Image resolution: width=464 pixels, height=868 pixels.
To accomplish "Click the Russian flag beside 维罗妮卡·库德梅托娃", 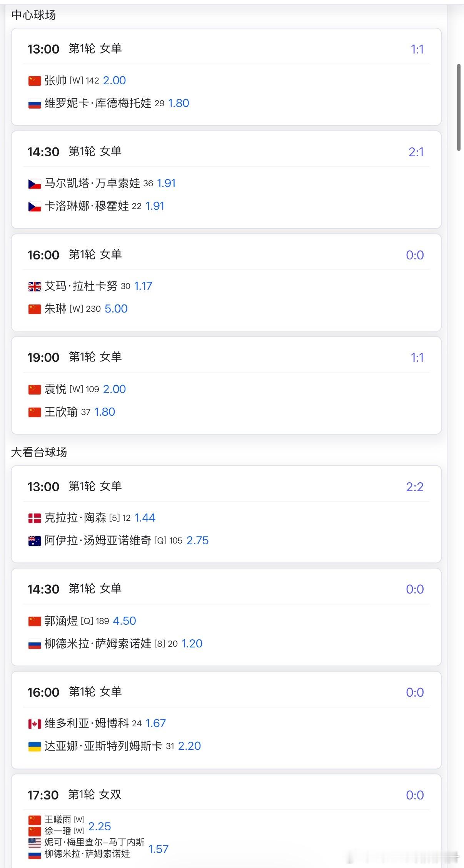I will point(35,104).
